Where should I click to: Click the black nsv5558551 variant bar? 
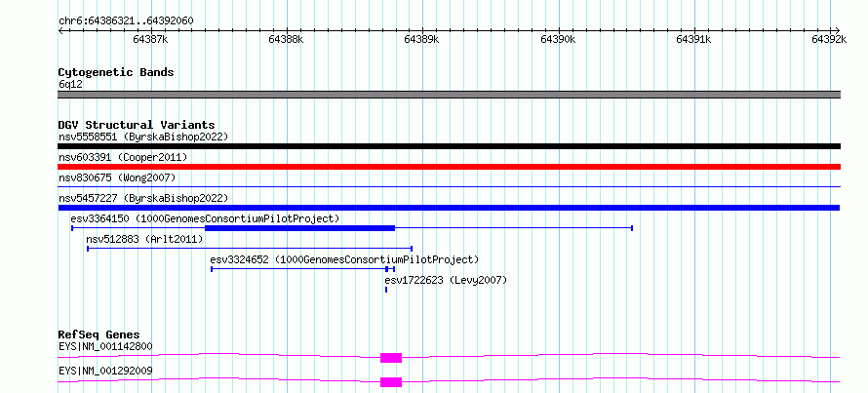[449, 146]
